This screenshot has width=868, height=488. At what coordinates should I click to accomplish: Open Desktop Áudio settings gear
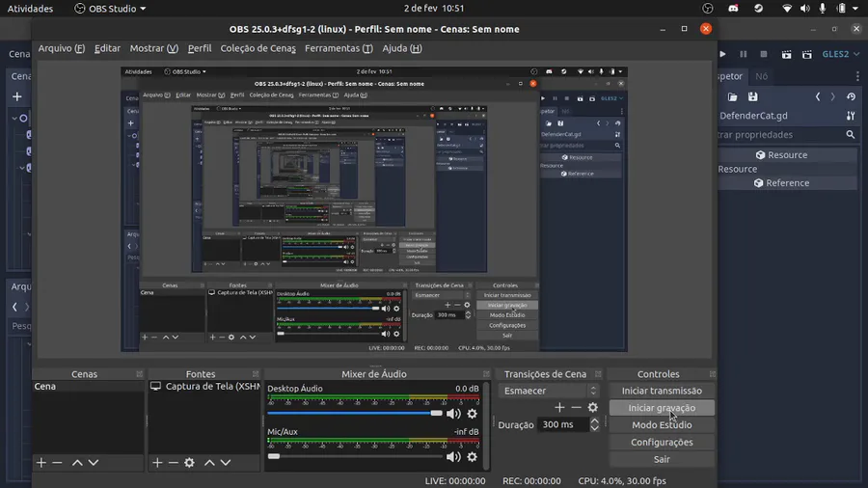coord(473,414)
